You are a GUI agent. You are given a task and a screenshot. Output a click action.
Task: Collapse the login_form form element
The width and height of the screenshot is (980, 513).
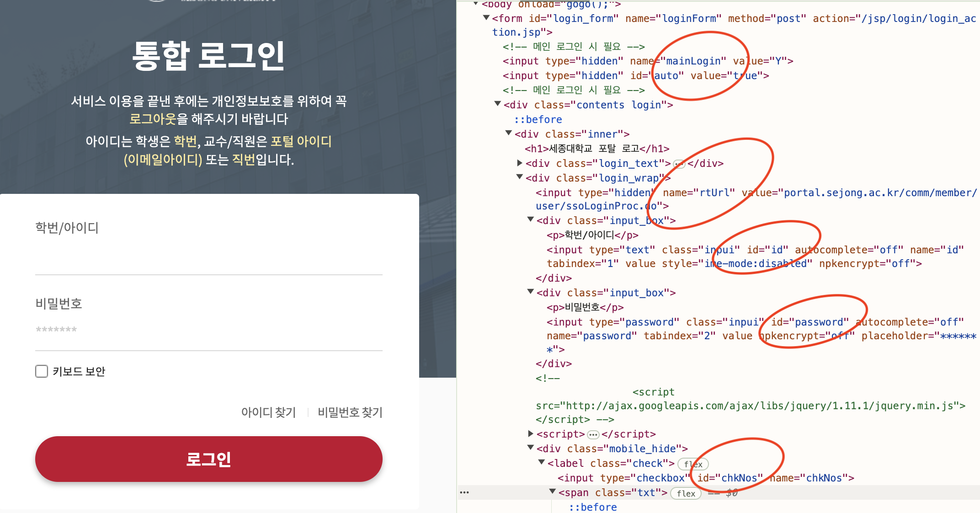click(x=486, y=18)
